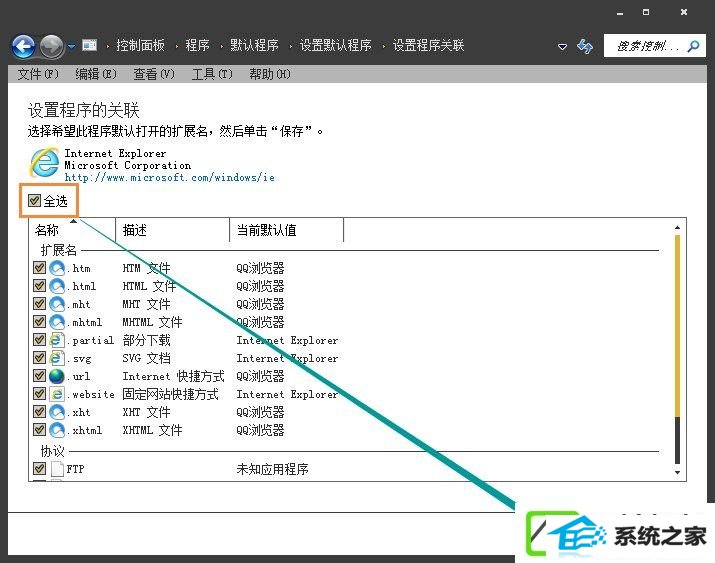This screenshot has height=563, width=715.
Task: Open the 工具(T) menu
Action: [x=212, y=74]
